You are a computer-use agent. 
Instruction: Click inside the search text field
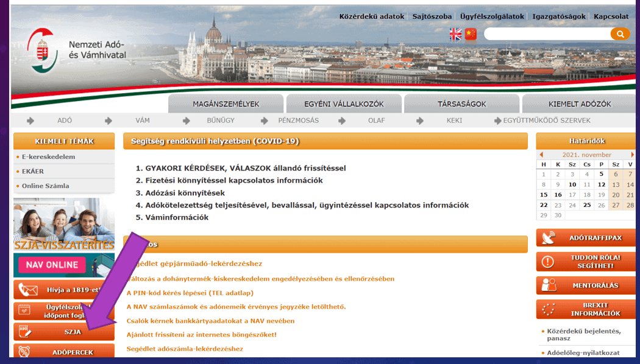point(546,34)
